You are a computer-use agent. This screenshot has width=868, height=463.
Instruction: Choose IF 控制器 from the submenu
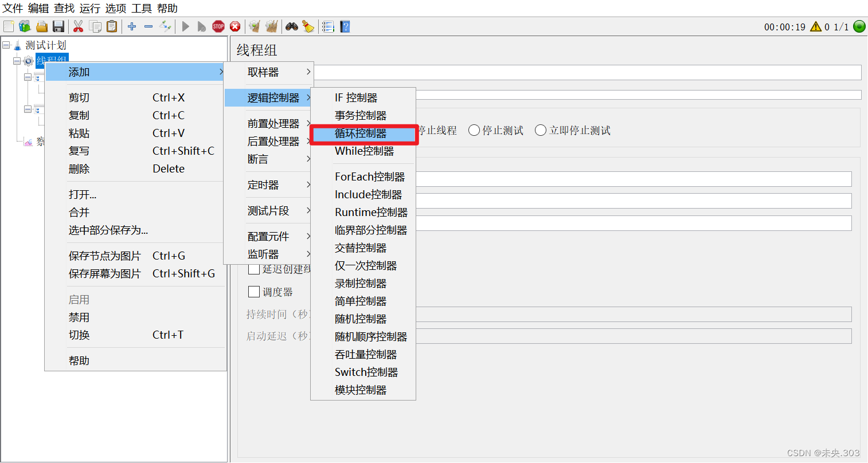pos(363,97)
